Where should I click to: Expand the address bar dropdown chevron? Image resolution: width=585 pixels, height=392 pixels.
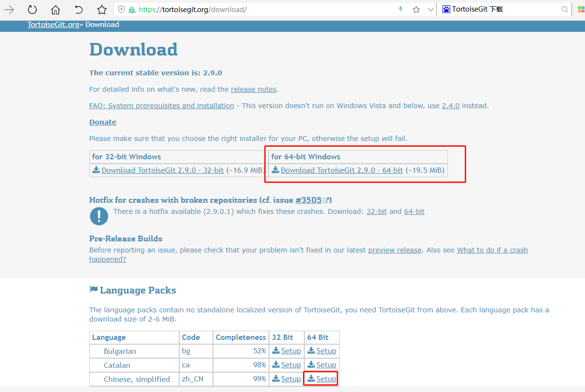(431, 9)
